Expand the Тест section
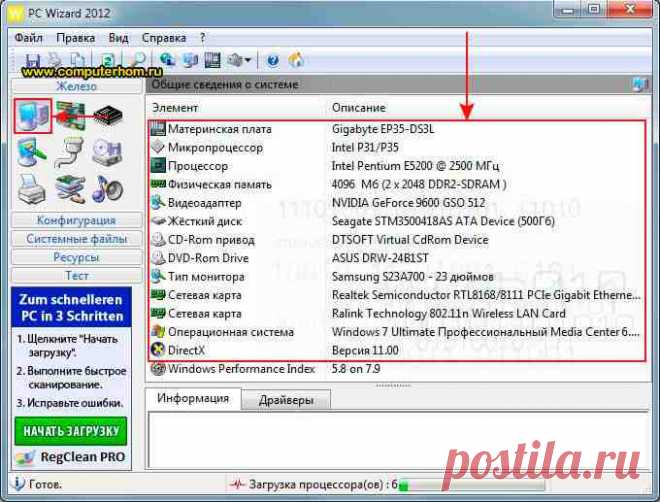Image resolution: width=660 pixels, height=502 pixels. (77, 276)
